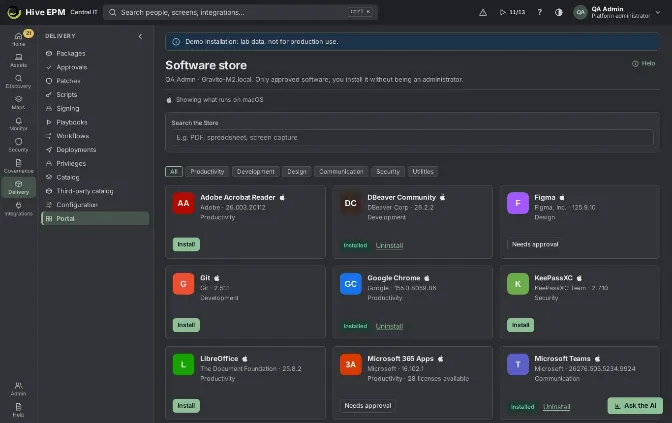Open Catalog in the Delivery menu
Screen dimensions: 672x423
pos(95,177)
